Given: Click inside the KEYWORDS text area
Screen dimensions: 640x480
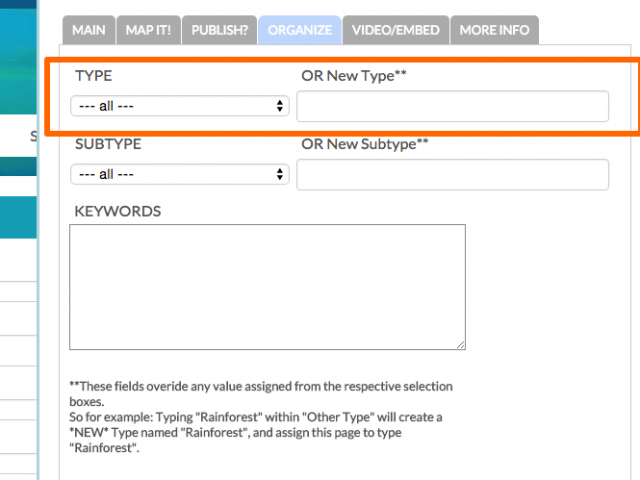Looking at the screenshot, I should click(267, 287).
